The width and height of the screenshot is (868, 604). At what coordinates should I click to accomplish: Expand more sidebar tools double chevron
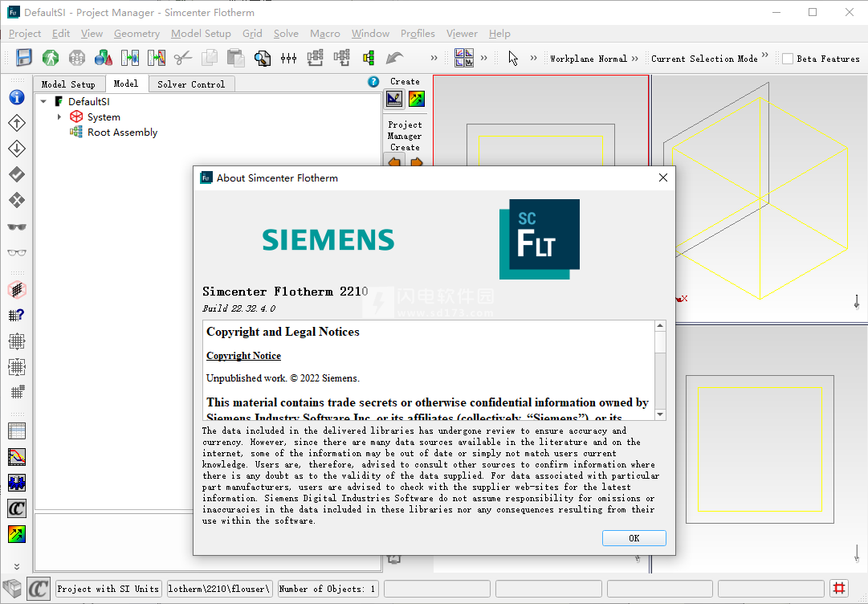tap(17, 566)
